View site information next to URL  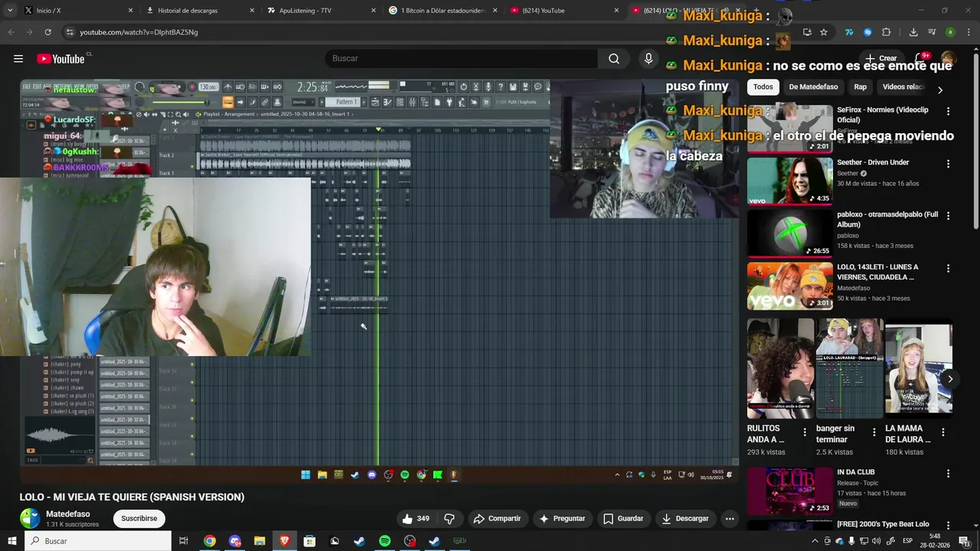coord(70,32)
